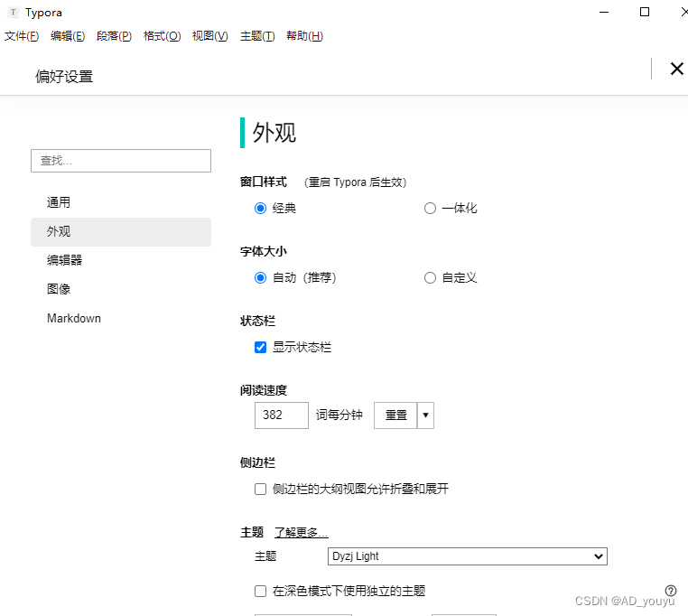Select the 一体化 window style radio
688x616 pixels.
(430, 208)
